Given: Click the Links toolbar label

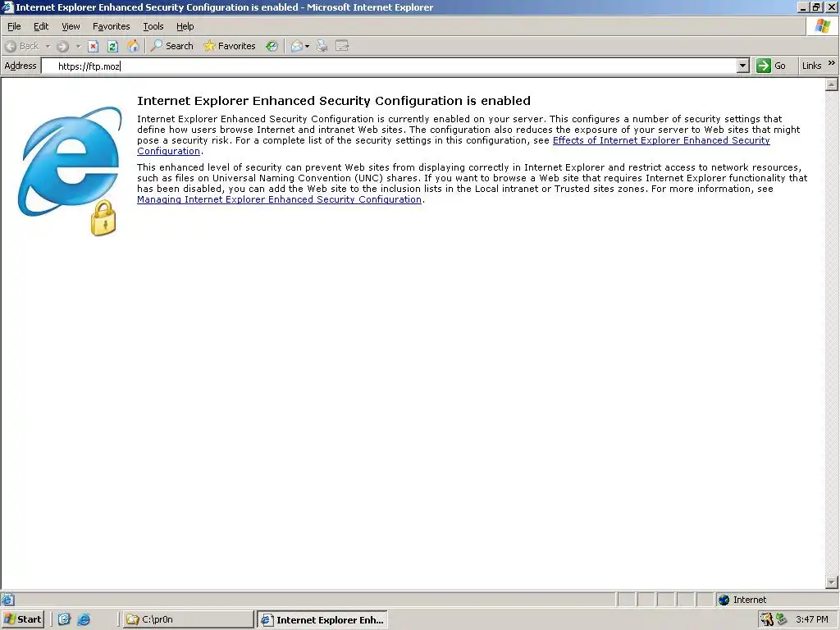Looking at the screenshot, I should (811, 66).
